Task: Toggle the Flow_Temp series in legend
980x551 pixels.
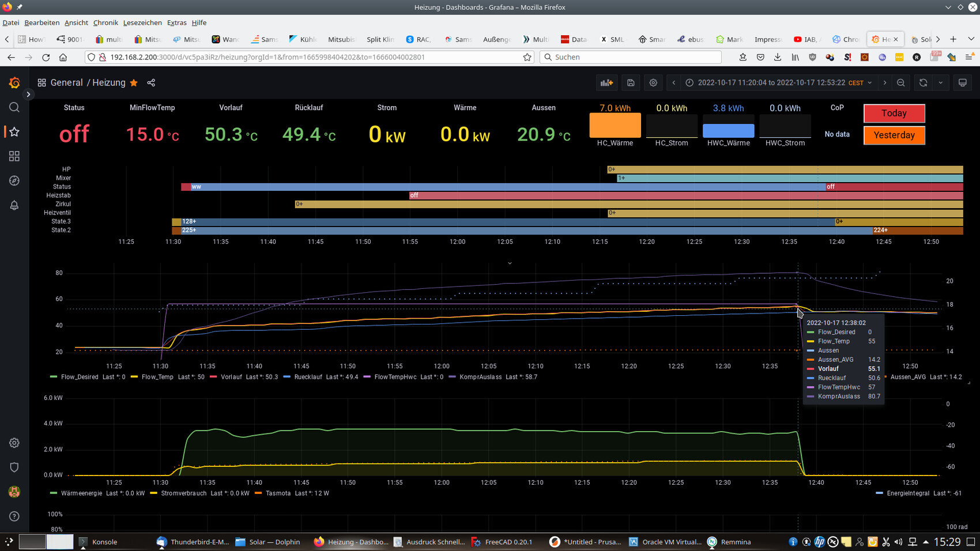Action: 157,377
